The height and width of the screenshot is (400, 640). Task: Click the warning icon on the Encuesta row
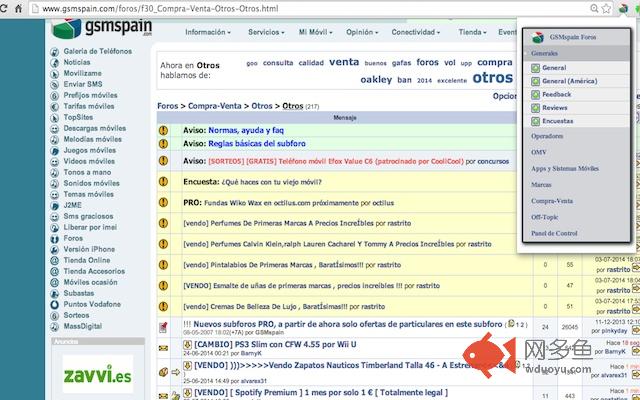tap(163, 182)
